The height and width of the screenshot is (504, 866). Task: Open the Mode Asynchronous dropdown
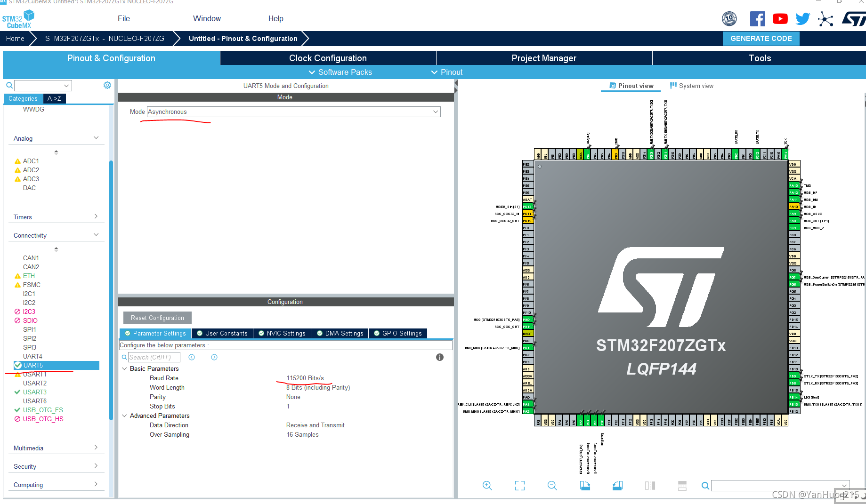pyautogui.click(x=294, y=112)
